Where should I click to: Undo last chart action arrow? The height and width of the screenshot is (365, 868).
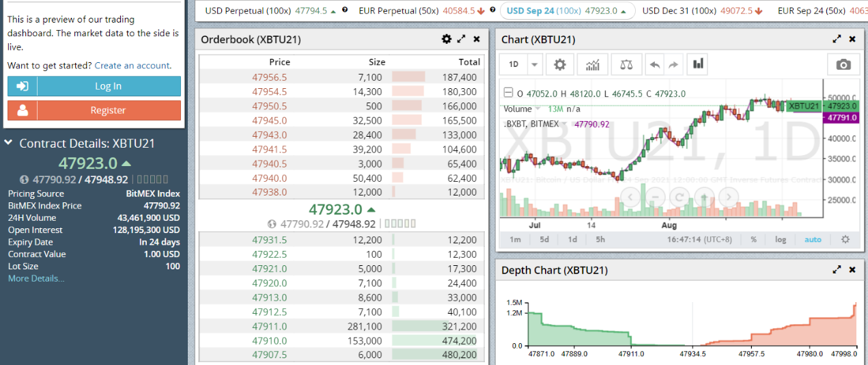(x=655, y=64)
